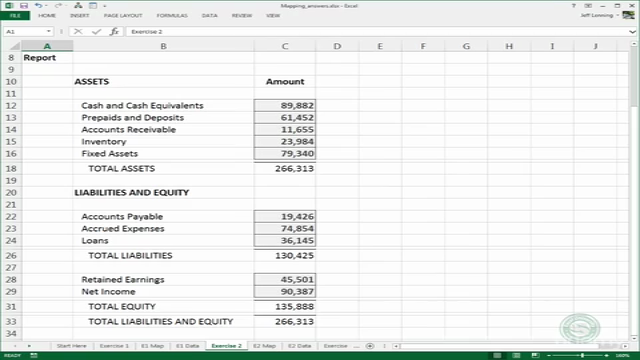Switch to the HOME ribbon tab

(47, 16)
